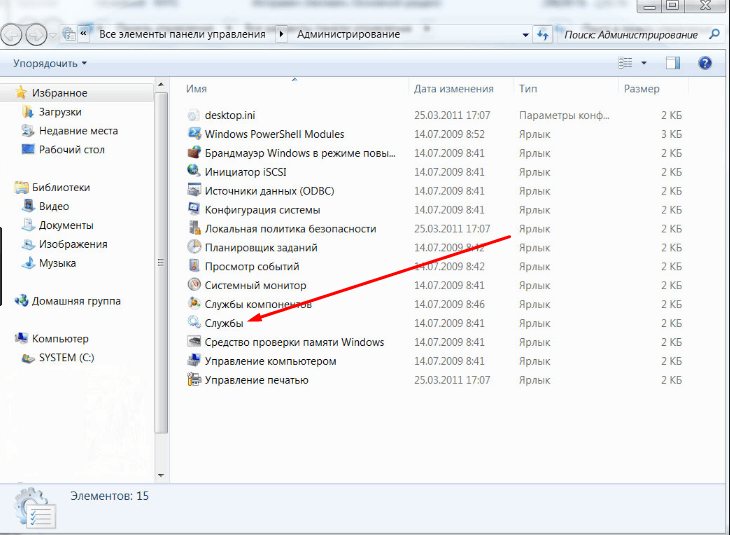Open recent pages dropdown next to forward arrow

[x=53, y=35]
